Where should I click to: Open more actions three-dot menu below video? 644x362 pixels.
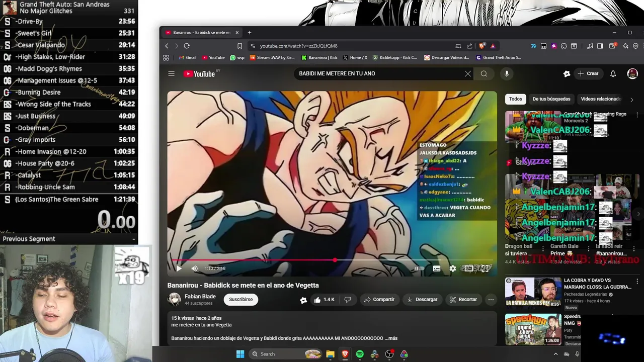[491, 299]
